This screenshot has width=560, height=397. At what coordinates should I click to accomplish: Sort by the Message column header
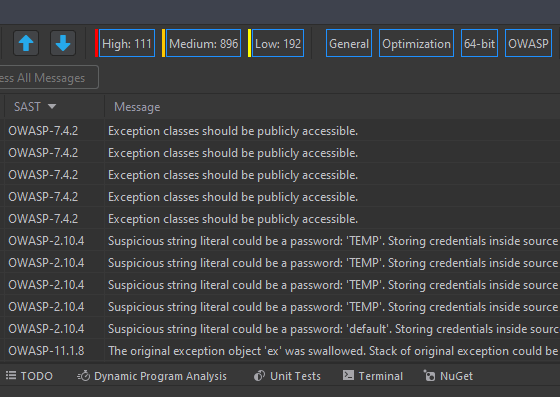(x=137, y=107)
